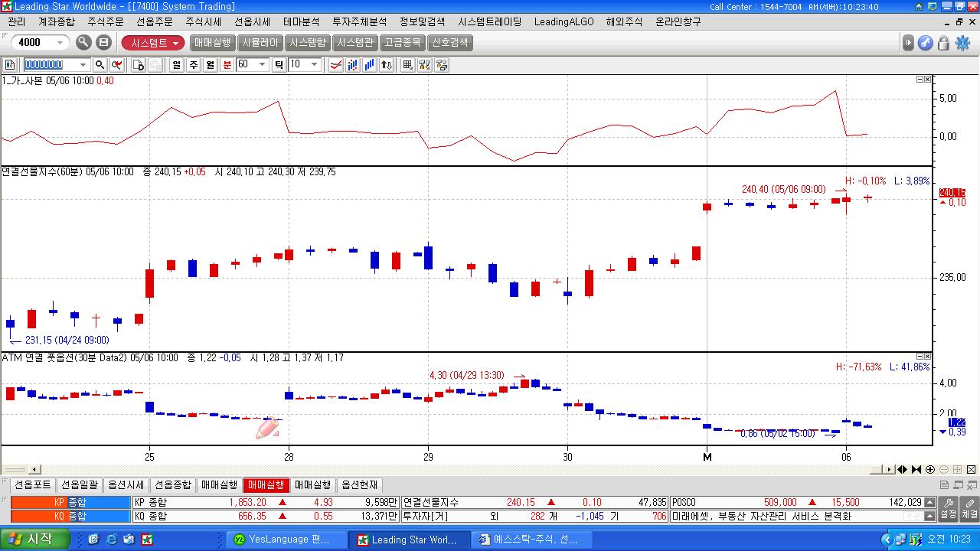The image size is (980, 551).
Task: Click the line chart type icon
Action: 335,65
